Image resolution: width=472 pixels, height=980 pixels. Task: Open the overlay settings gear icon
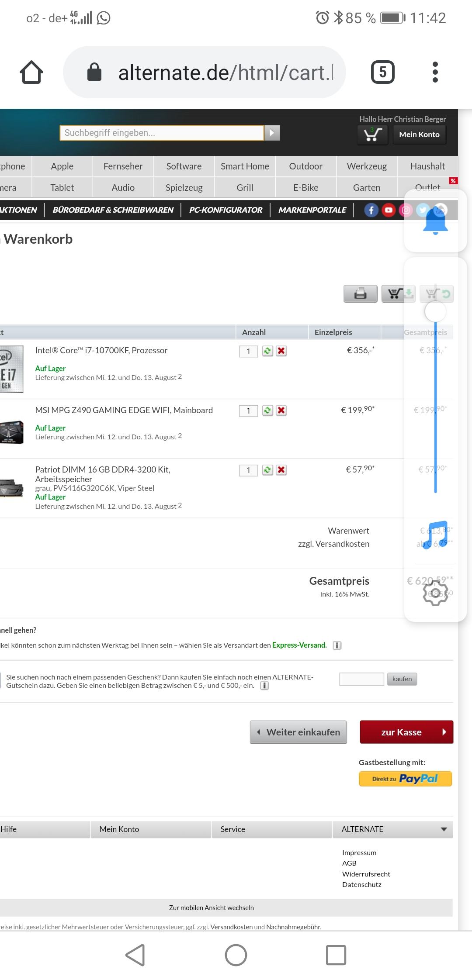point(435,593)
